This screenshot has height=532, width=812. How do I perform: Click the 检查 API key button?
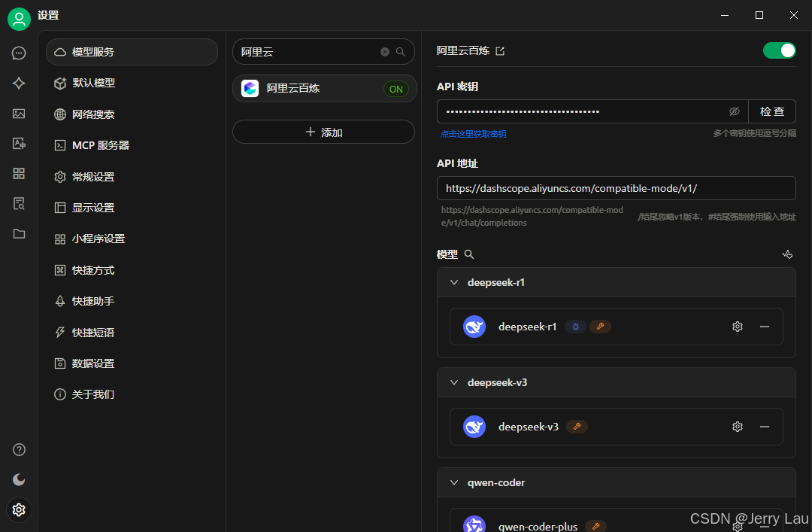click(772, 111)
